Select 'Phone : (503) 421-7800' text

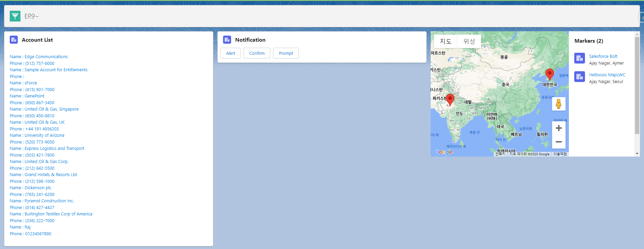(32, 155)
